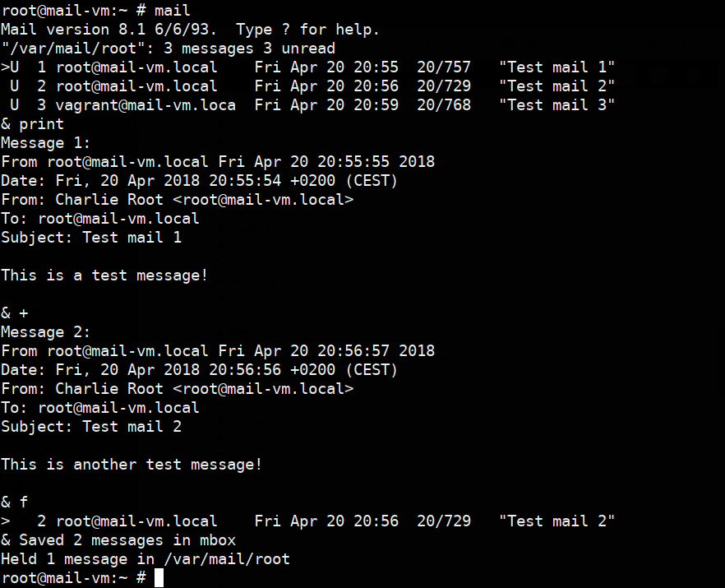Click the "From root@mail-vm.local Fri Apr 20 20:55:55 2018" line
The width and height of the screenshot is (725, 588).
click(218, 162)
